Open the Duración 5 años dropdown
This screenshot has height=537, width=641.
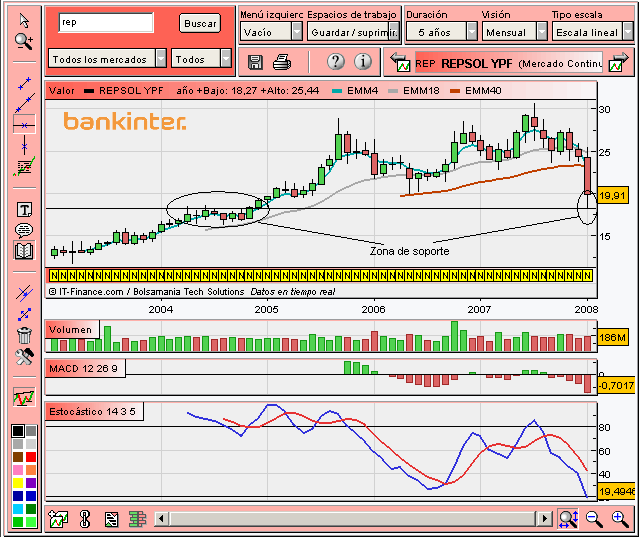442,32
